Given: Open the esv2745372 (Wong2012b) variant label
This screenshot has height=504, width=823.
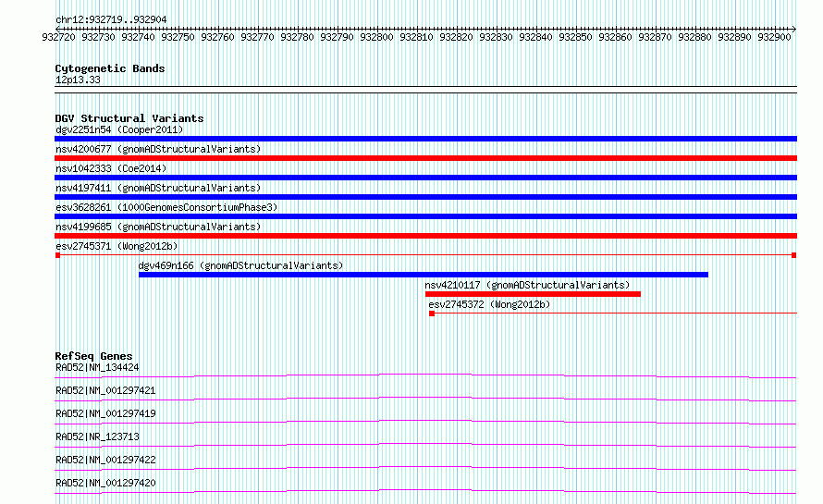Looking at the screenshot, I should tap(489, 304).
